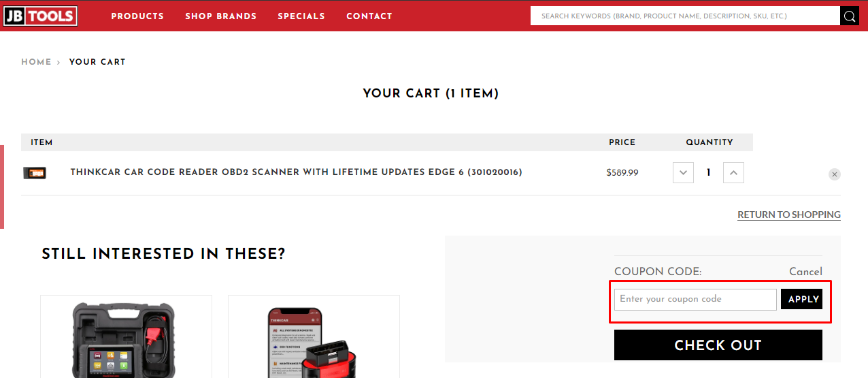The width and height of the screenshot is (868, 378).
Task: Click the search keywords field
Action: [684, 16]
